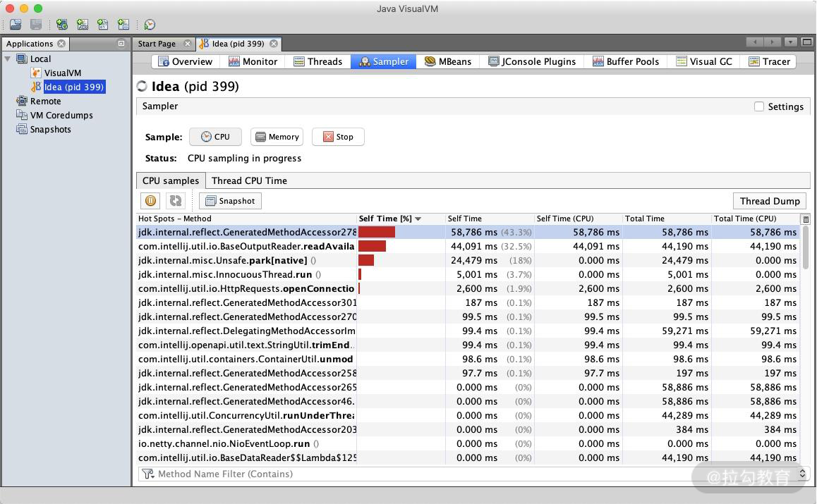Image resolution: width=817 pixels, height=504 pixels.
Task: Click the refresh results icon
Action: pyautogui.click(x=175, y=201)
